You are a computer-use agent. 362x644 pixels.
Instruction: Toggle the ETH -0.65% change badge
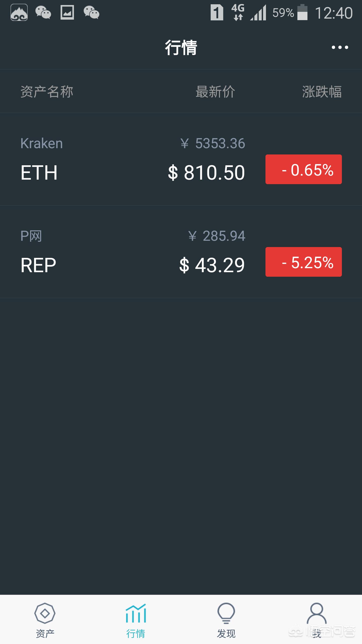coord(303,169)
